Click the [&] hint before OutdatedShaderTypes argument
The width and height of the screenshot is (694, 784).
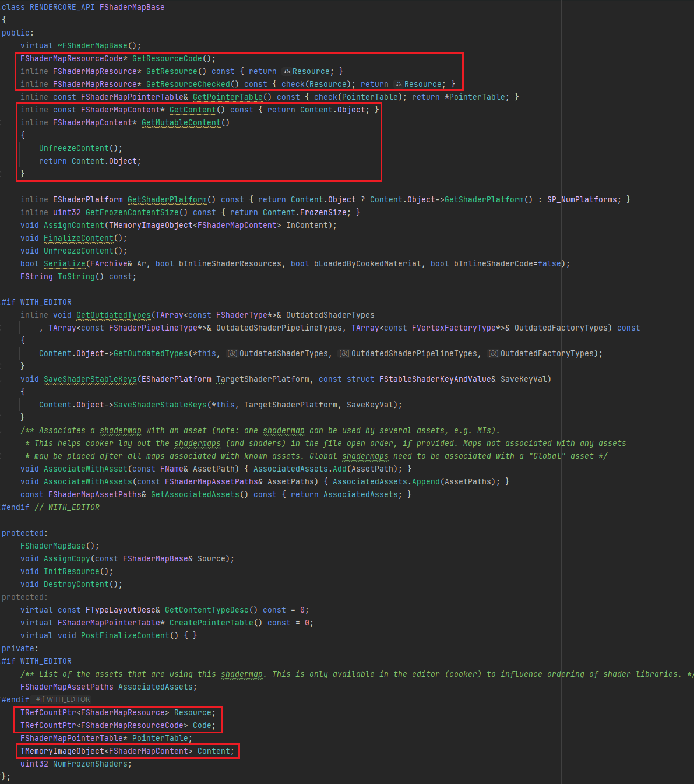[x=232, y=353]
